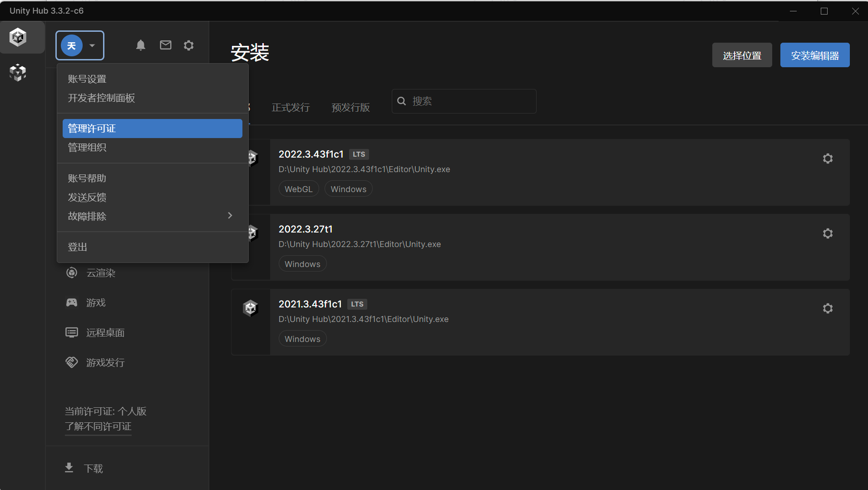This screenshot has height=490, width=868.
Task: Click the download arrow icon
Action: coord(69,468)
